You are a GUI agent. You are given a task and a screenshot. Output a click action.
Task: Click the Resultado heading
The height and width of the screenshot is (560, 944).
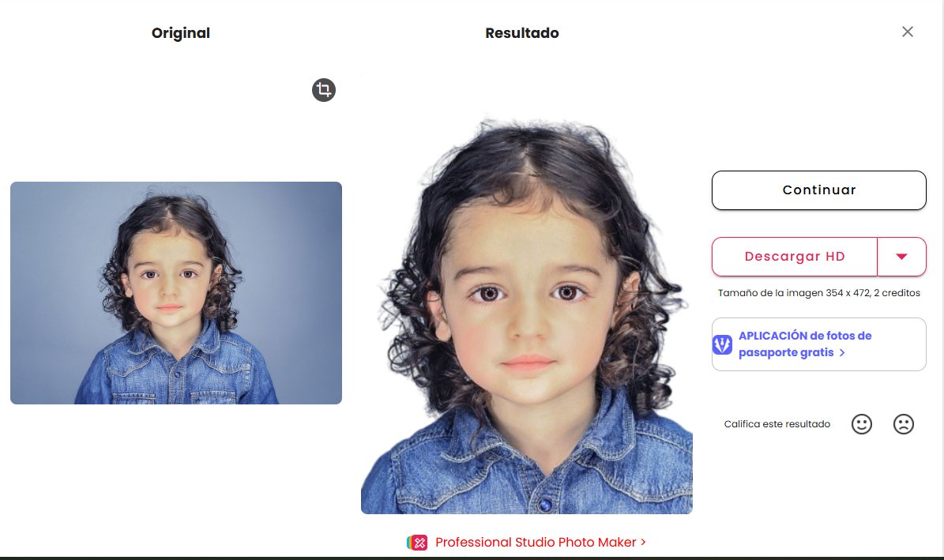(x=522, y=33)
